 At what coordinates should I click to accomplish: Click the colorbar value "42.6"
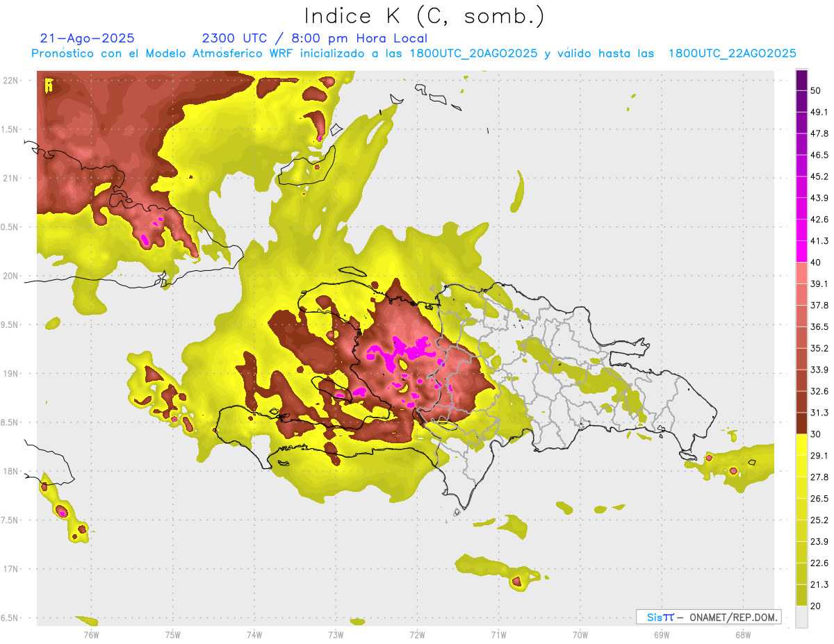tap(819, 220)
